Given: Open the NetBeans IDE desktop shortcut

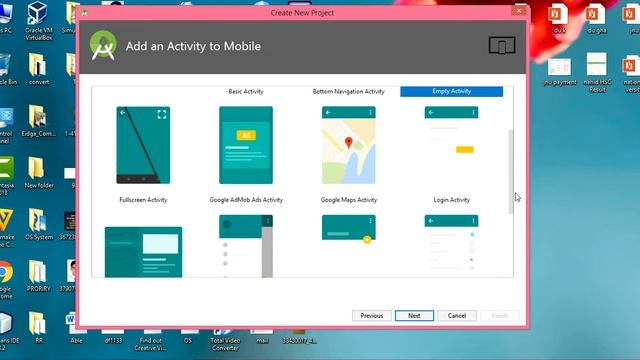Looking at the screenshot, I should (x=7, y=332).
